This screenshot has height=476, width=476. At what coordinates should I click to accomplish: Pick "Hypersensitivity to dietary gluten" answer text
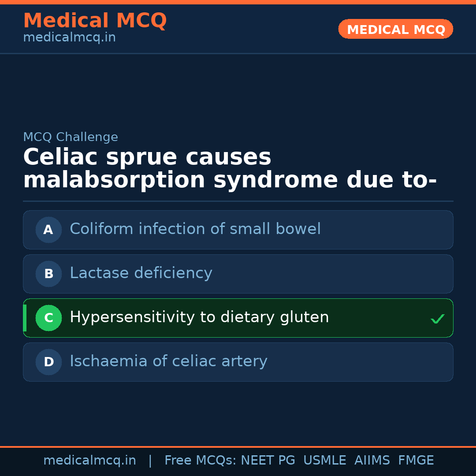199,317
